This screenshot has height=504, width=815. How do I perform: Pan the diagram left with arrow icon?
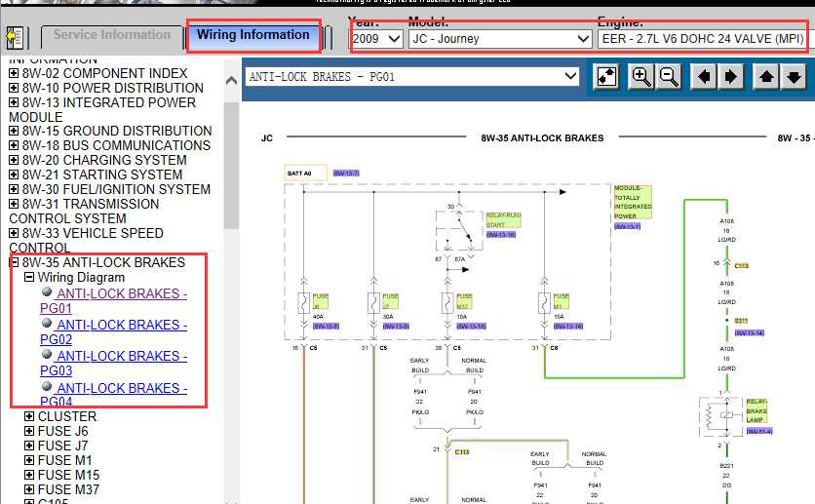coord(704,77)
